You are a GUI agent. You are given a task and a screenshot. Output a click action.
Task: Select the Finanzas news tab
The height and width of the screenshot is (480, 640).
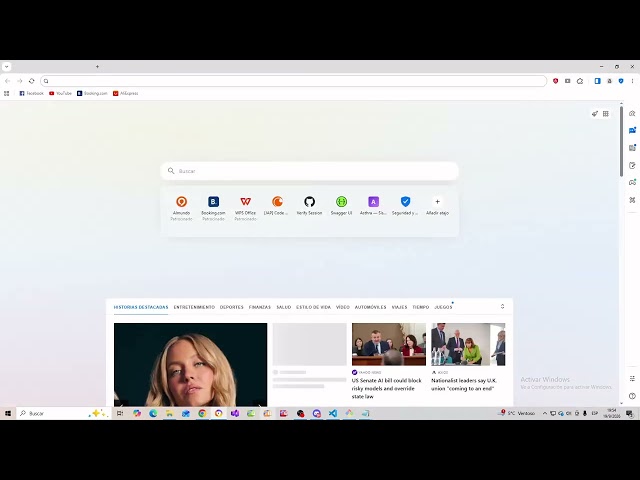(x=260, y=307)
